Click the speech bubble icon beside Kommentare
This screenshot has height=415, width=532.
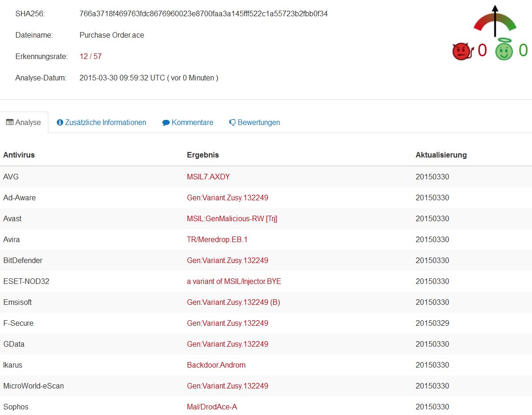tap(166, 123)
